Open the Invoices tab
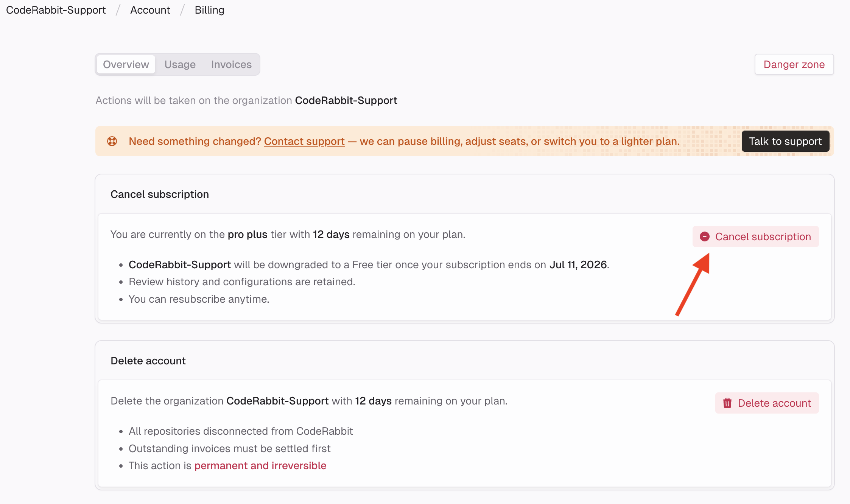 (231, 64)
